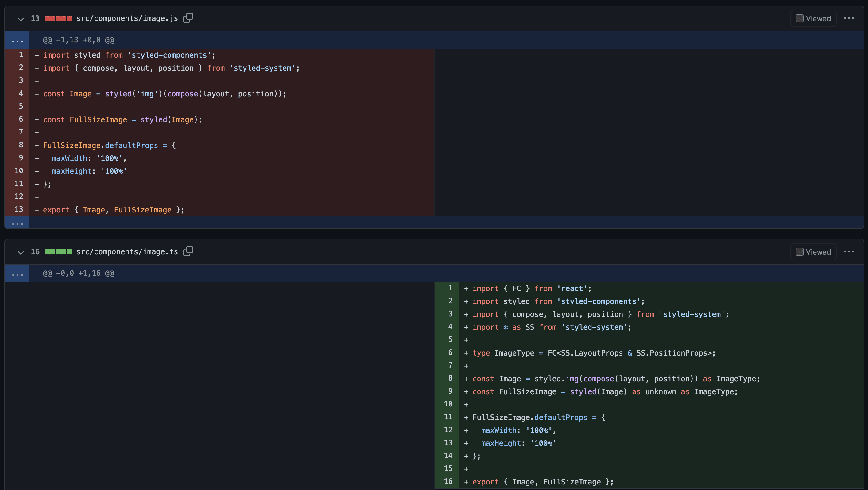Open options menu for image.ts

tap(848, 252)
